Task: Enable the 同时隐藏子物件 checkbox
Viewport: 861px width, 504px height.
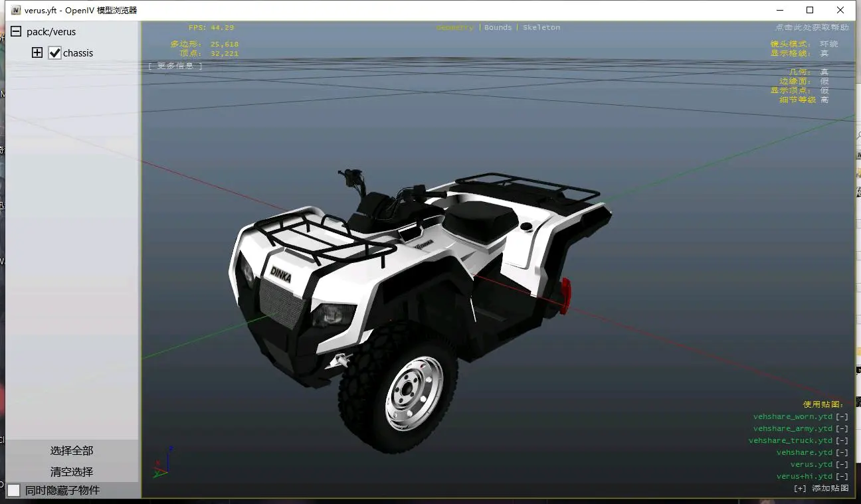Action: pyautogui.click(x=14, y=490)
